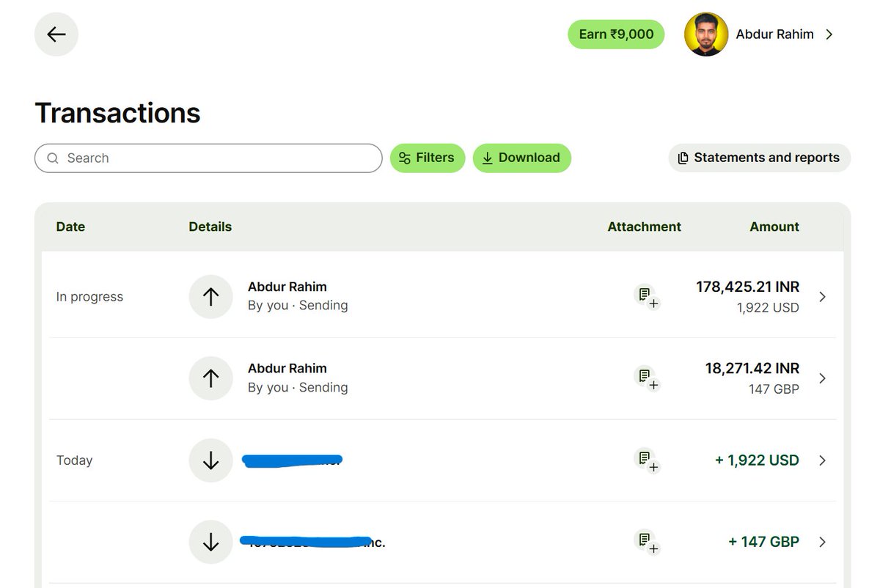Select the + 1,922 USD incoming amount
The width and height of the screenshot is (880, 588).
[757, 460]
